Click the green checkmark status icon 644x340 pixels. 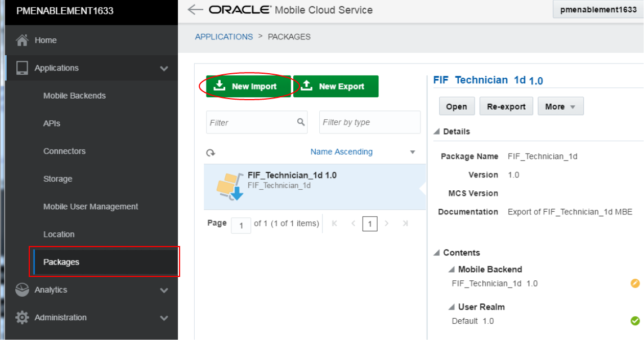pyautogui.click(x=635, y=321)
